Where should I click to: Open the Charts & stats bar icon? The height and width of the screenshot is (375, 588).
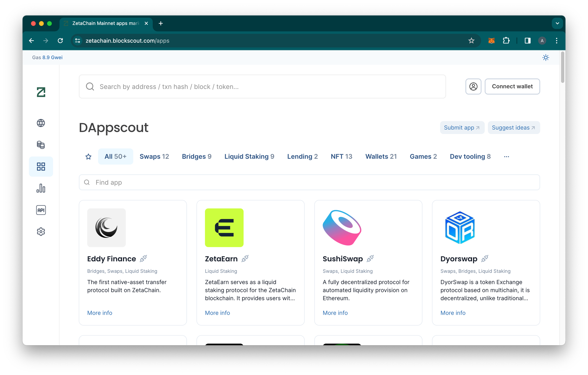tap(41, 188)
